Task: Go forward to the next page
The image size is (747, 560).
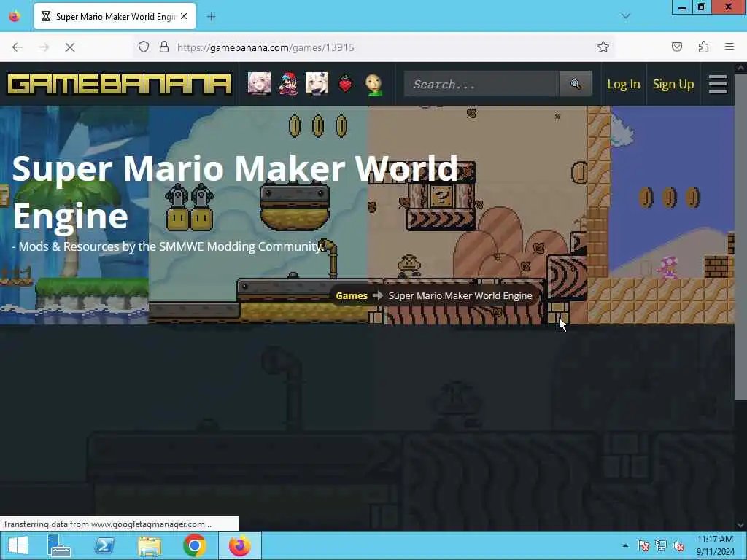Action: pos(44,47)
